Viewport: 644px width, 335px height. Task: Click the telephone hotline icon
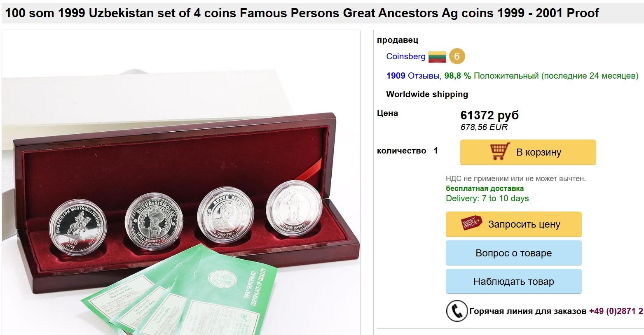[457, 311]
